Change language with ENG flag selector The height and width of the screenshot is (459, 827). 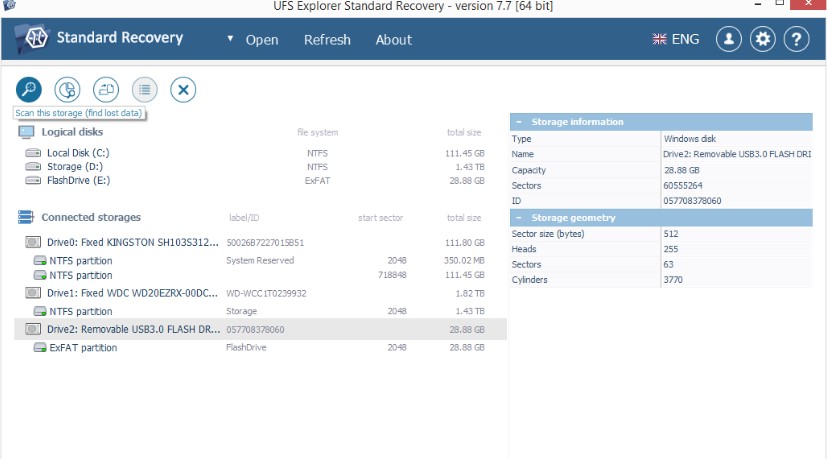675,39
